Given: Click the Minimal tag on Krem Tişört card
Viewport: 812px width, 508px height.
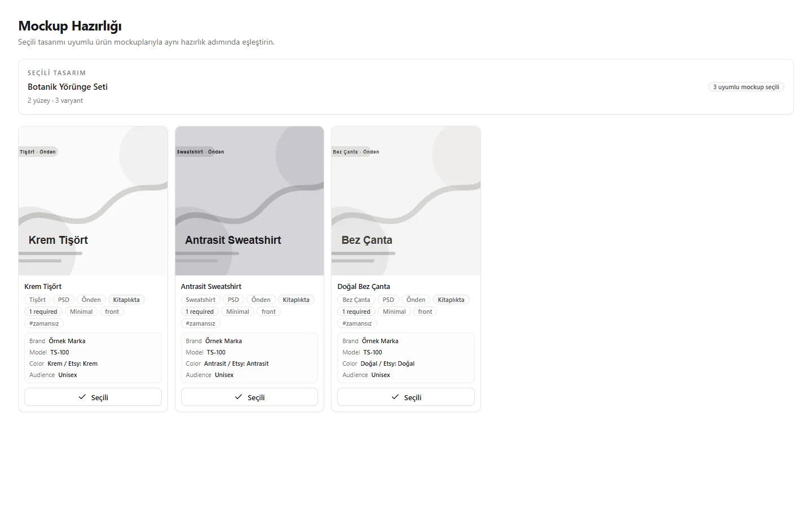Looking at the screenshot, I should click(x=81, y=312).
